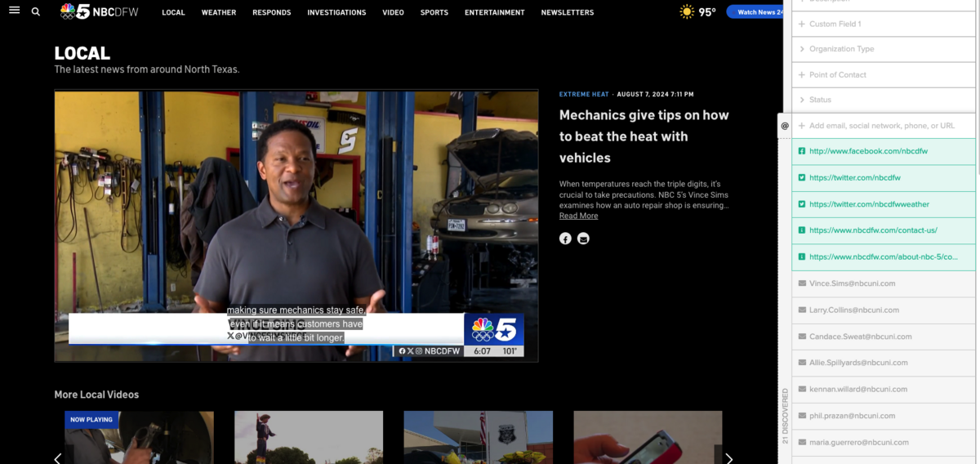Screen dimensions: 980x464
Task: Click the sunny weather icon
Action: [x=688, y=11]
